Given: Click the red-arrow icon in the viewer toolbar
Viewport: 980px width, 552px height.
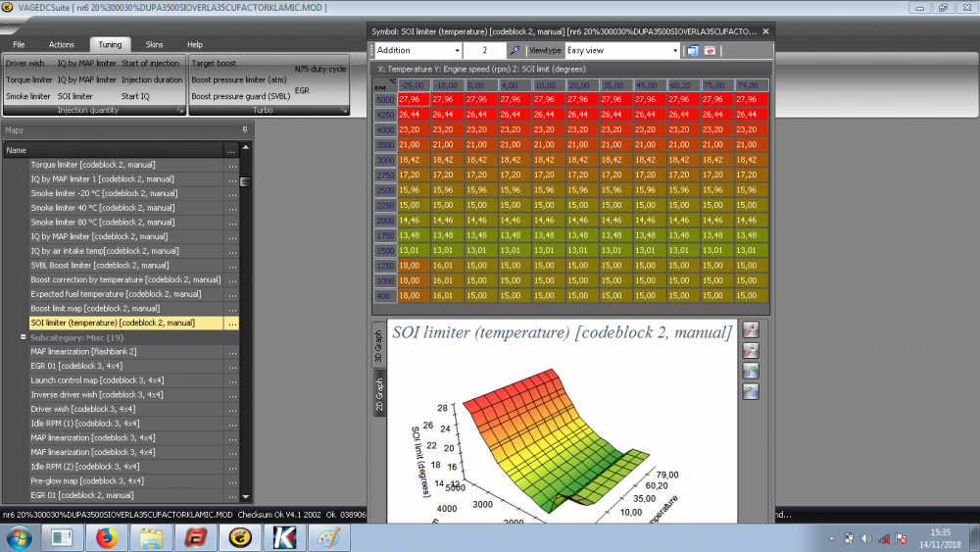Looking at the screenshot, I should (710, 51).
